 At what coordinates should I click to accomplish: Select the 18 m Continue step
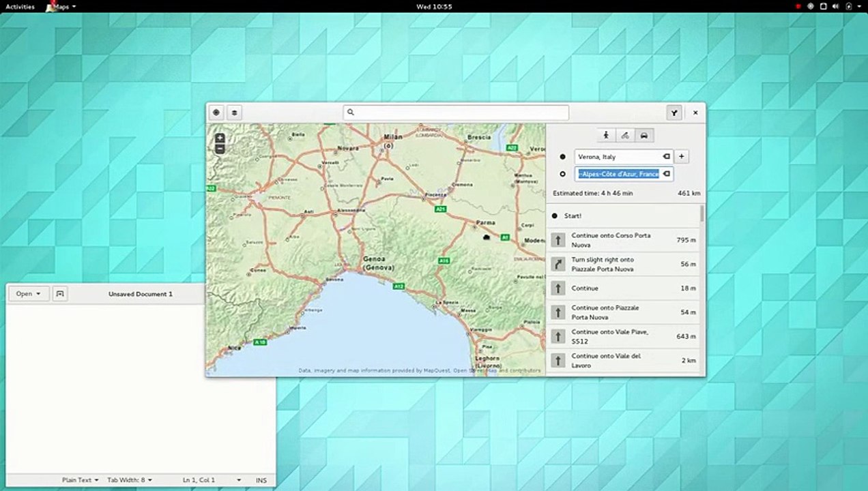[x=622, y=288]
